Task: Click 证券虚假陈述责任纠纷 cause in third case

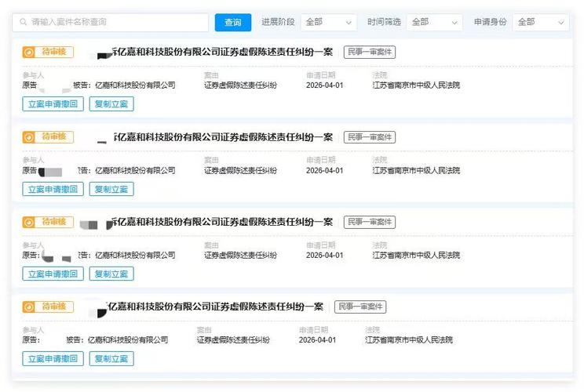Action: tap(241, 255)
